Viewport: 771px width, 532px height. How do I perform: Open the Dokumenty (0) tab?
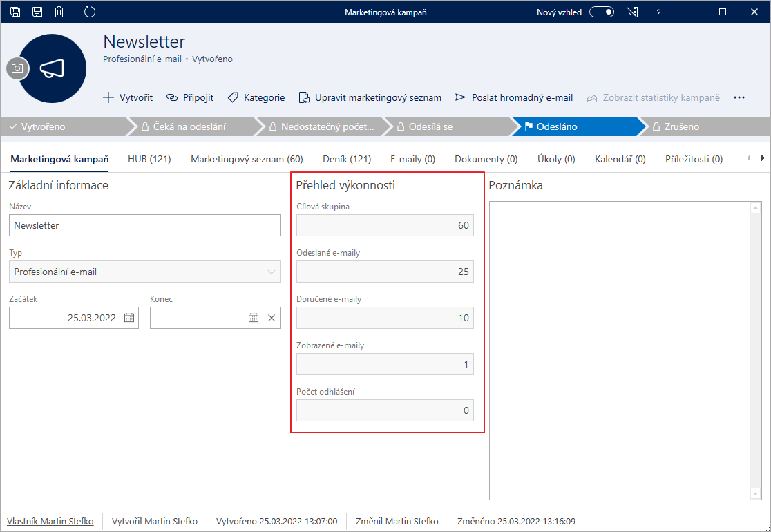click(x=486, y=160)
